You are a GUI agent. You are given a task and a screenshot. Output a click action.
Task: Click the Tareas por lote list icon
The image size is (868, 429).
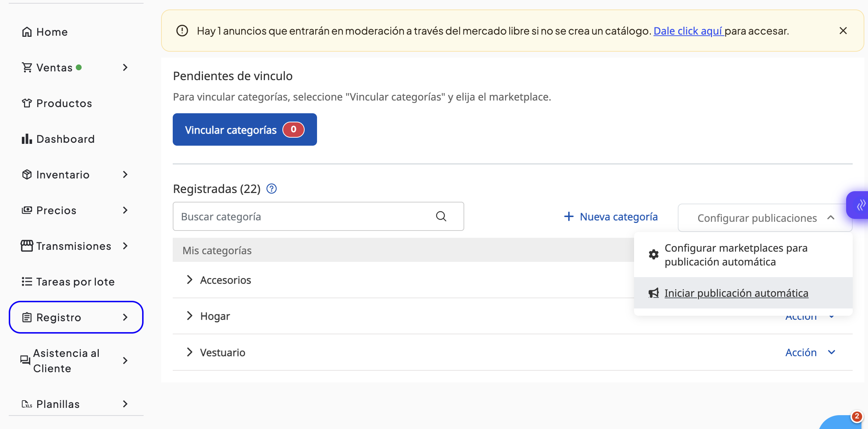[27, 282]
